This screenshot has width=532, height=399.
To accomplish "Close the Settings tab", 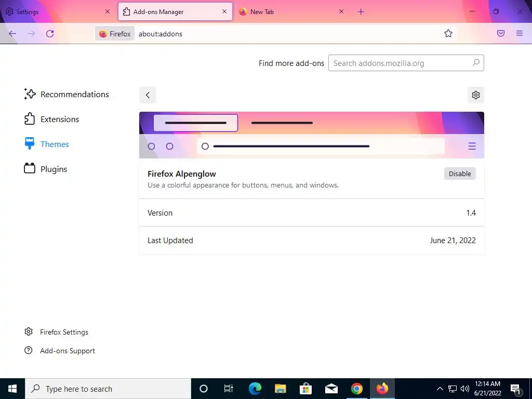I will (x=108, y=11).
